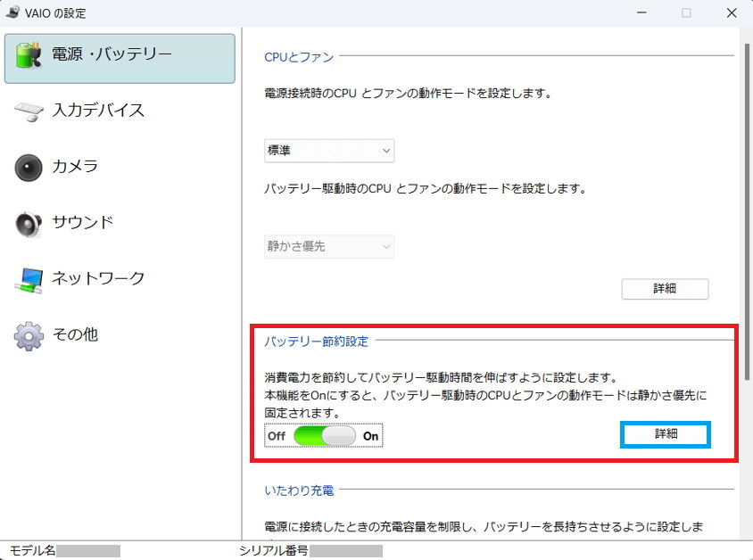The height and width of the screenshot is (560, 753).
Task: Click the シリアル番号 status bar label
Action: pos(273,550)
